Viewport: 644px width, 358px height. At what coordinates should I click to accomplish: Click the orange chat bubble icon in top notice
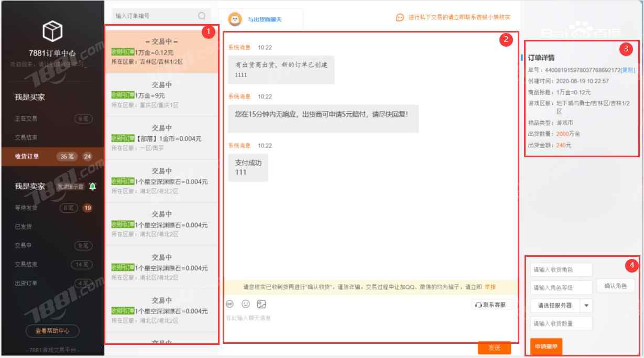(400, 17)
